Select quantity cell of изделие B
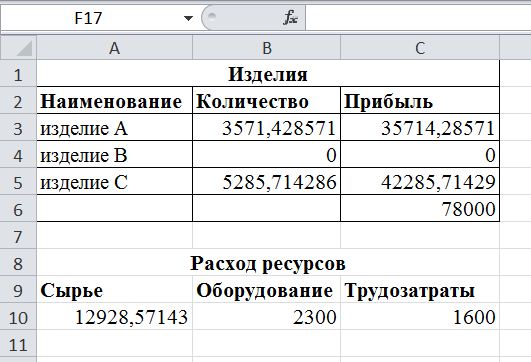 pyautogui.click(x=267, y=155)
